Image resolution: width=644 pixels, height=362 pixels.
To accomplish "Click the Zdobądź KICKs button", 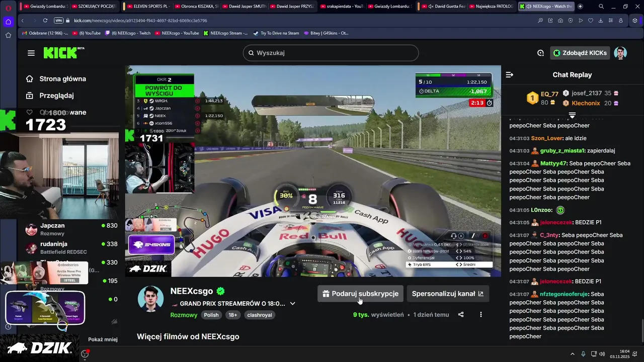I will pos(580,53).
